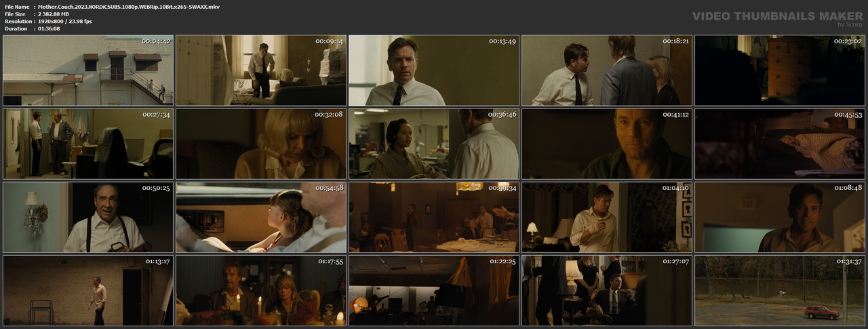Screen dimensions: 868x329
Task: Open the thumbnail timestamped 00:50:25
Action: tap(87, 217)
